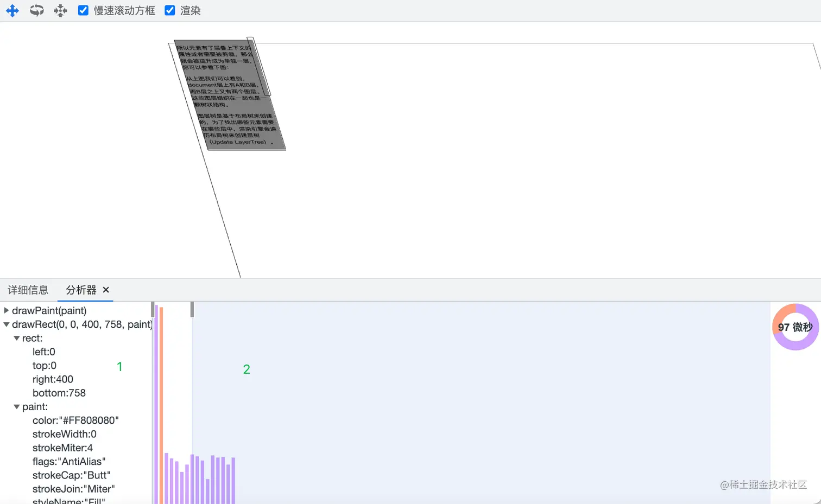Click the strokeWidth:0 property
The image size is (821, 504).
pyautogui.click(x=65, y=434)
